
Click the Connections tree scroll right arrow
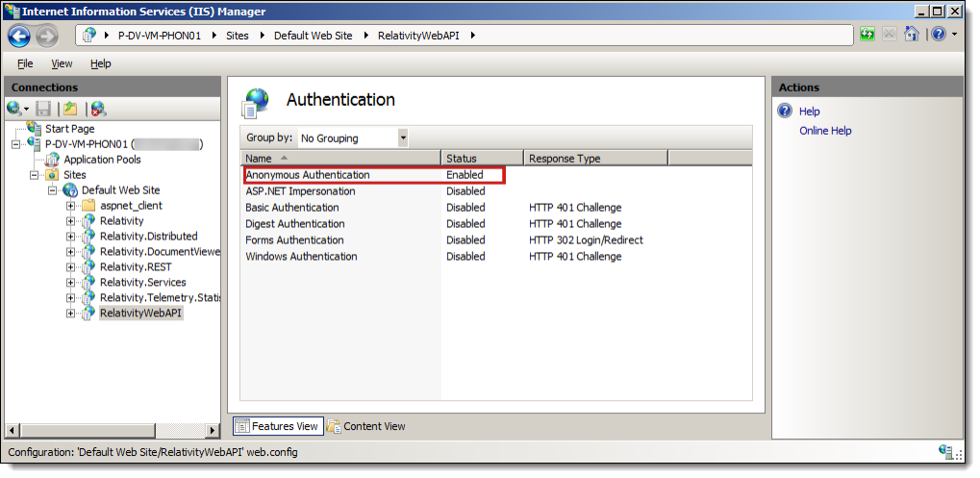click(213, 431)
